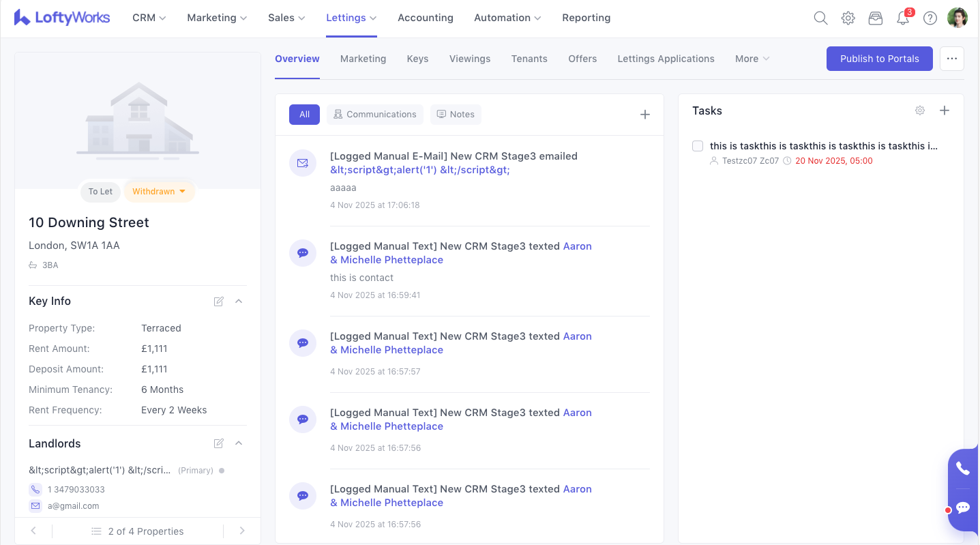Open the notifications bell
The height and width of the screenshot is (545, 980).
tap(903, 18)
